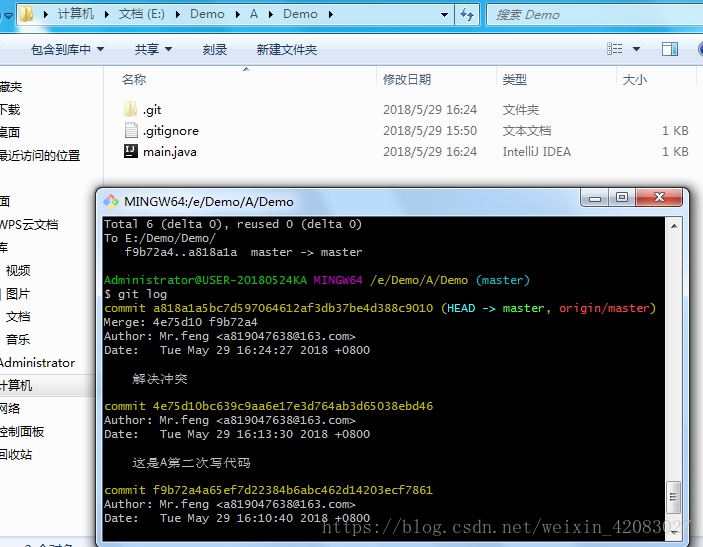Click 刻录 toolbar button
This screenshot has width=703, height=547.
pos(215,49)
